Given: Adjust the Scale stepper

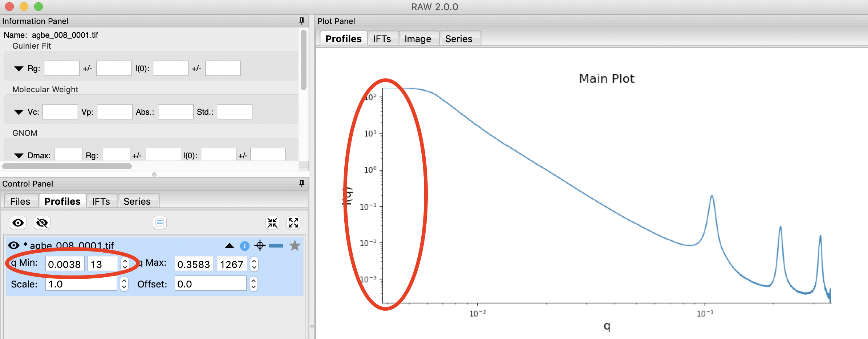Looking at the screenshot, I should [124, 283].
